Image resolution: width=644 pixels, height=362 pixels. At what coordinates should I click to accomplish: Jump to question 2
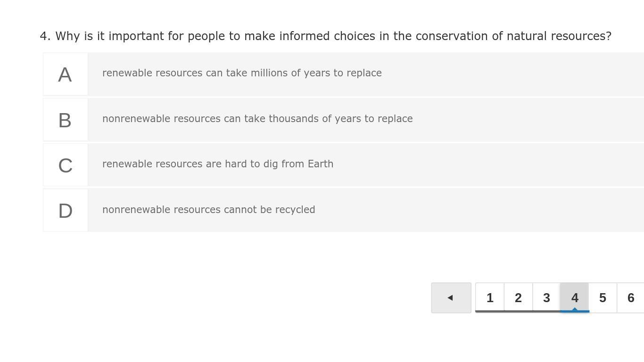click(518, 298)
